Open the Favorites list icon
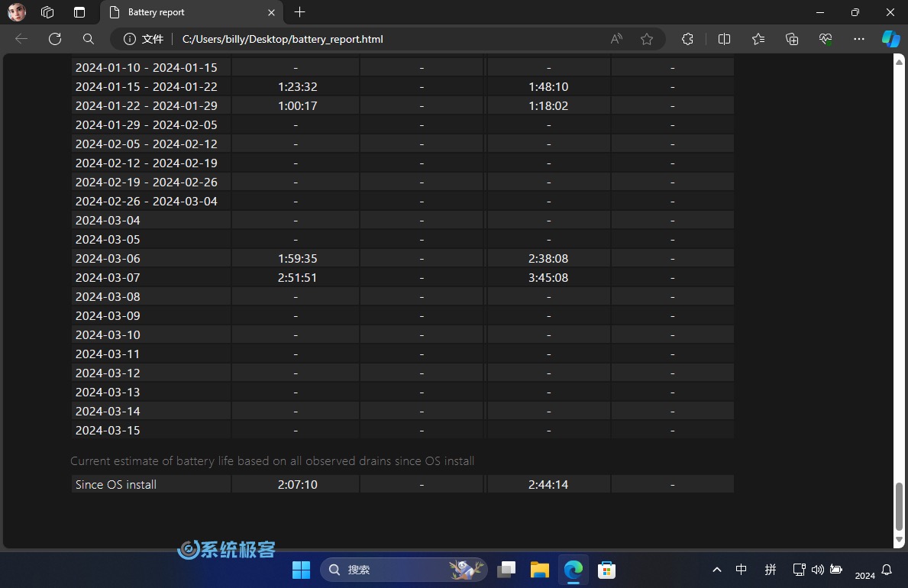 point(758,39)
